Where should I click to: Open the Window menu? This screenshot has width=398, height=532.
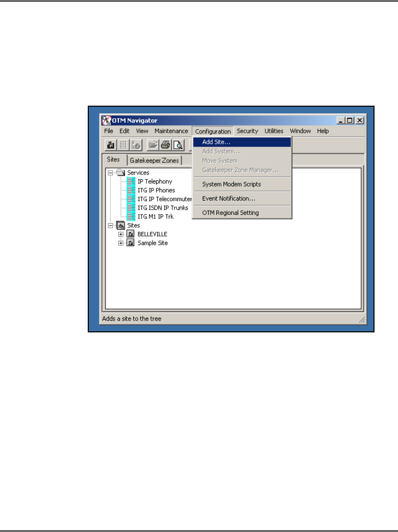coord(301,131)
